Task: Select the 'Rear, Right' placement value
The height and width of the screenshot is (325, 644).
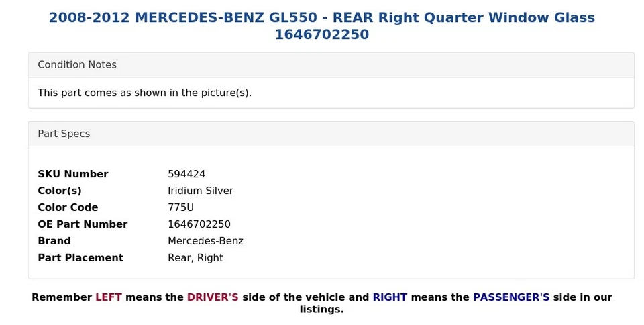Action: (195, 258)
